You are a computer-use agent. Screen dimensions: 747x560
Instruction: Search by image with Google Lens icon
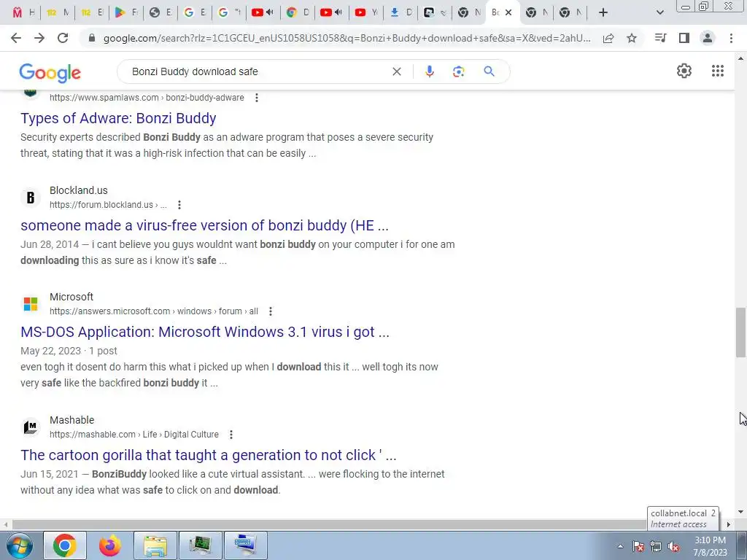click(x=458, y=71)
